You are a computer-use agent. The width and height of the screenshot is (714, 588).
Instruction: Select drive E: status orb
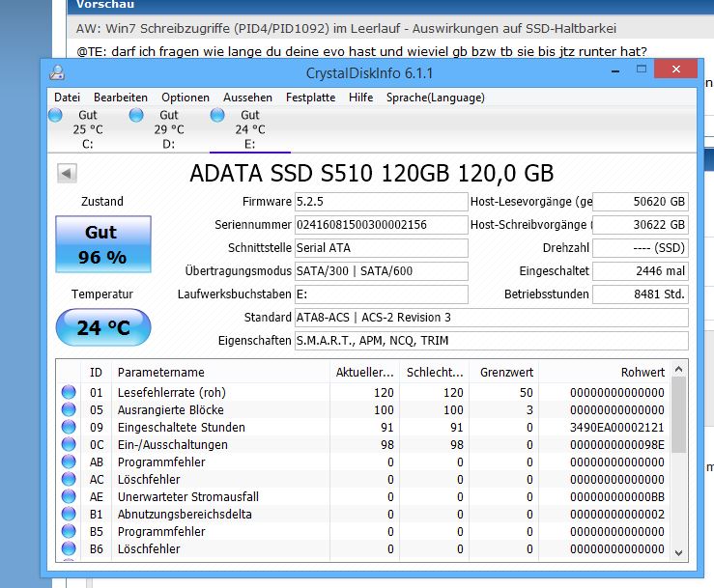[217, 115]
